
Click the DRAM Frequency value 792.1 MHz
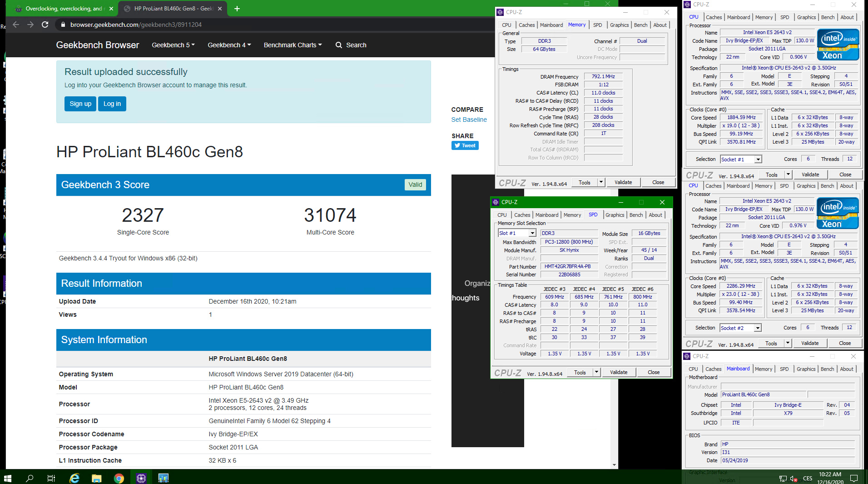coord(603,76)
